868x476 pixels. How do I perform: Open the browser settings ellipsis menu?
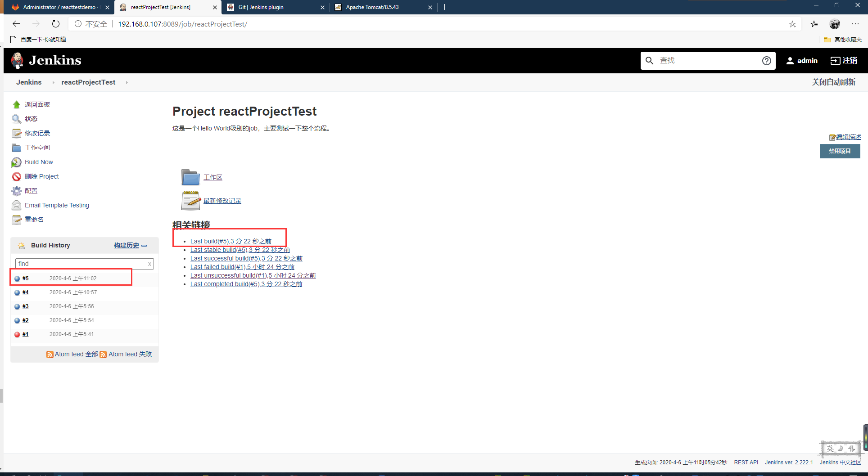(855, 24)
